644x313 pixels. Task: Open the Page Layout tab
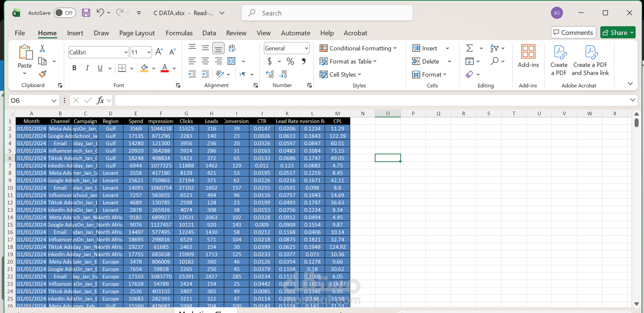click(x=137, y=33)
